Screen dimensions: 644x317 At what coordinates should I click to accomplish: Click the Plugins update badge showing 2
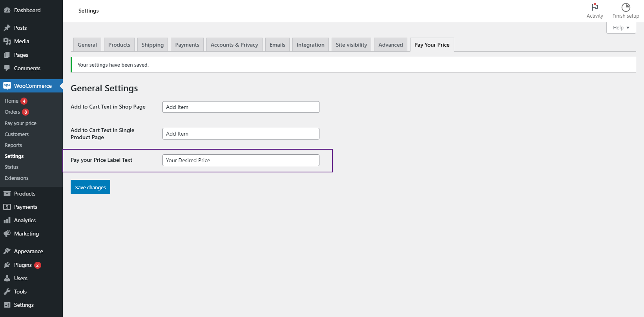click(37, 265)
